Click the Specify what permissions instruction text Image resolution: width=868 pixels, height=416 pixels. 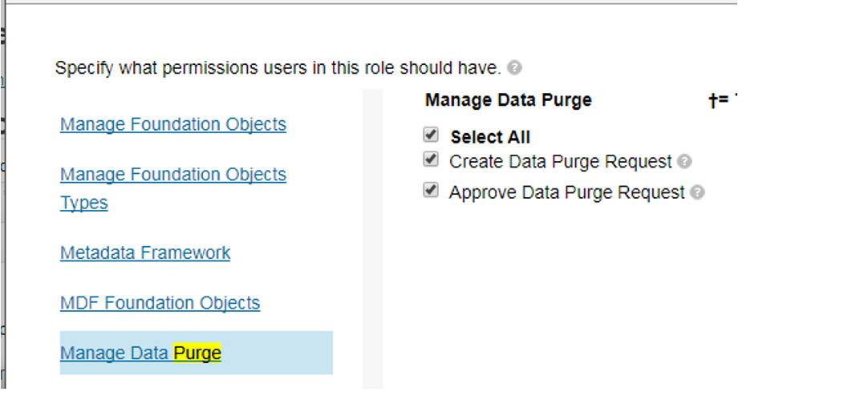point(278,68)
